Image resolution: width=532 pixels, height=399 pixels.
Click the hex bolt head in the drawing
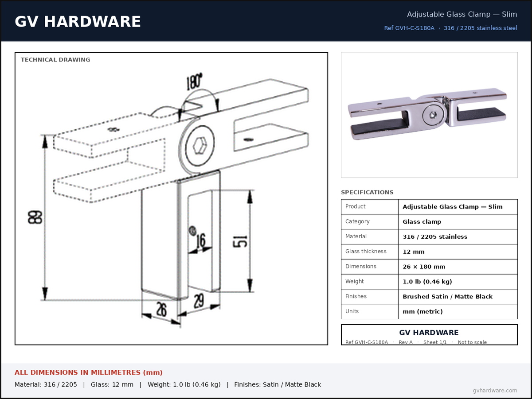(200, 145)
